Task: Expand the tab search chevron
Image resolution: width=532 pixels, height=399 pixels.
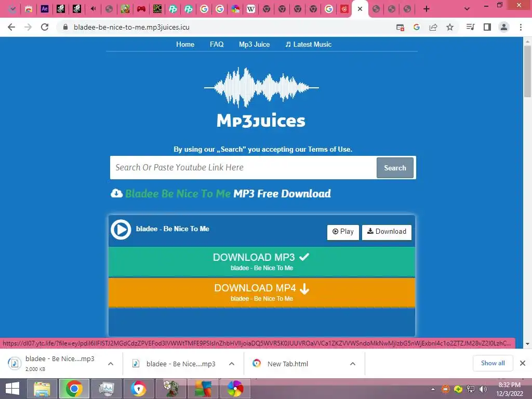Action: (x=467, y=9)
